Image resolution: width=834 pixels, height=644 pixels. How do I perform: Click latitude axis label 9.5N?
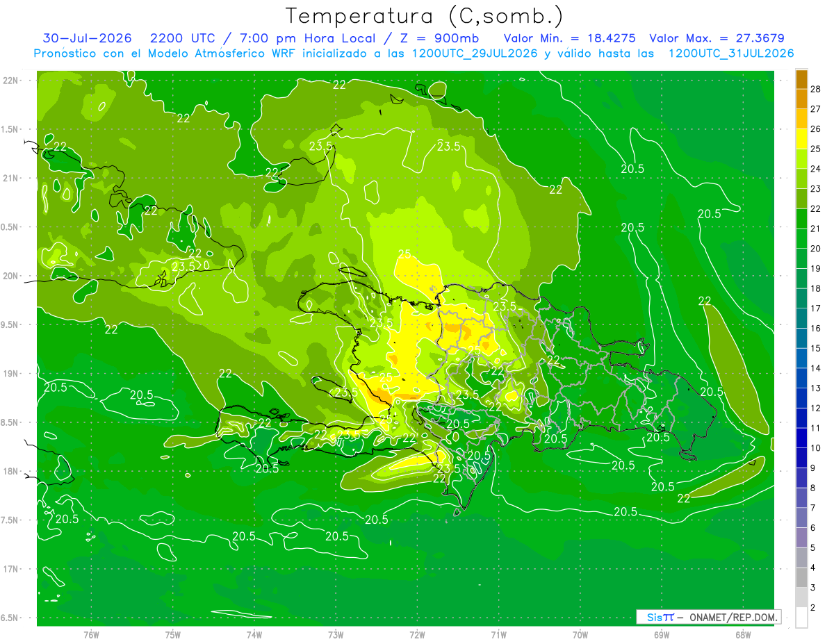(x=10, y=324)
